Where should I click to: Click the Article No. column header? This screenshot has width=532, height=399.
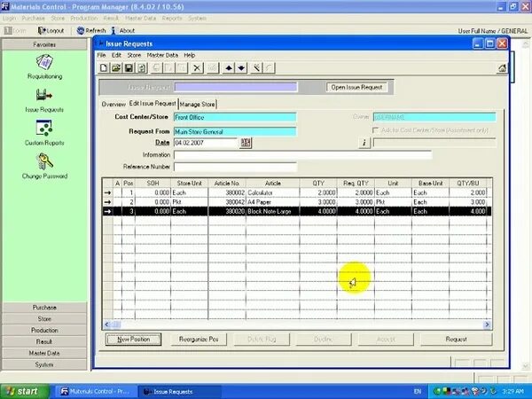(x=227, y=184)
